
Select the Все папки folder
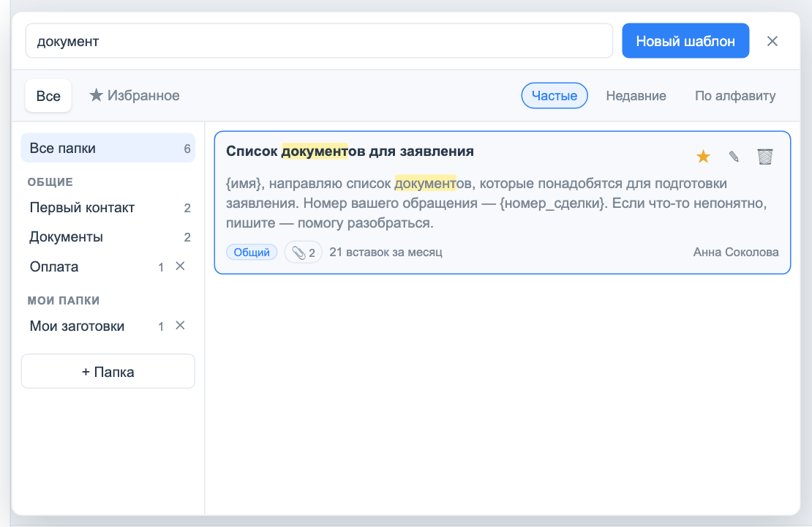108,148
